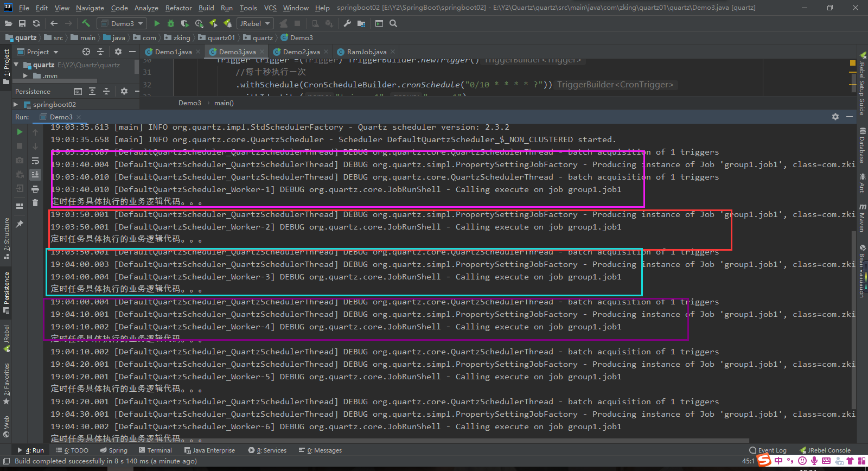Save all files with the disk icon
Image resolution: width=868 pixels, height=471 pixels.
point(22,23)
